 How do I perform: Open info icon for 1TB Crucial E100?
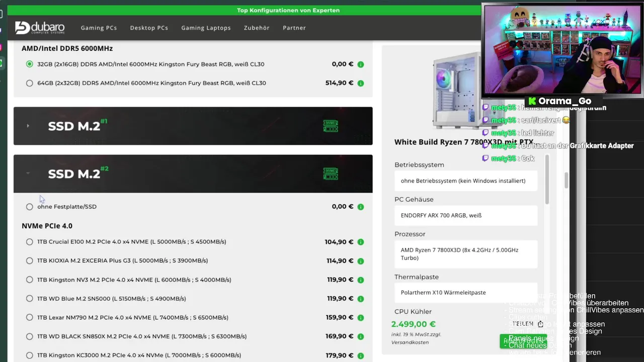tap(361, 242)
